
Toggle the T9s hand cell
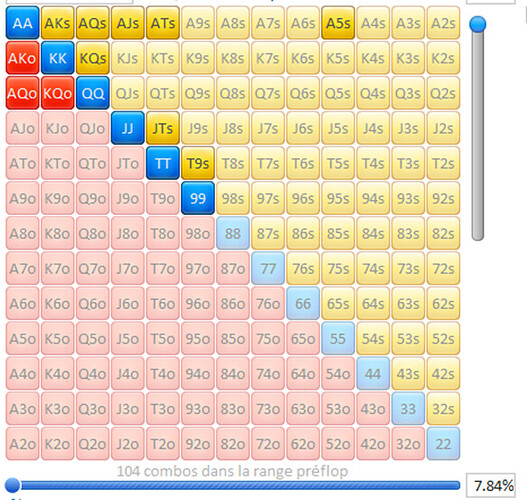pyautogui.click(x=198, y=163)
